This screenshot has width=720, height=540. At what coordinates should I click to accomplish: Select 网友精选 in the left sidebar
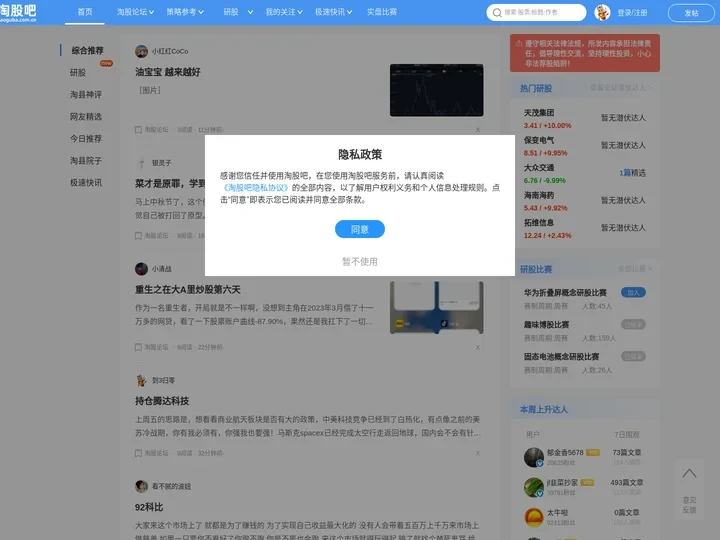pos(86,117)
